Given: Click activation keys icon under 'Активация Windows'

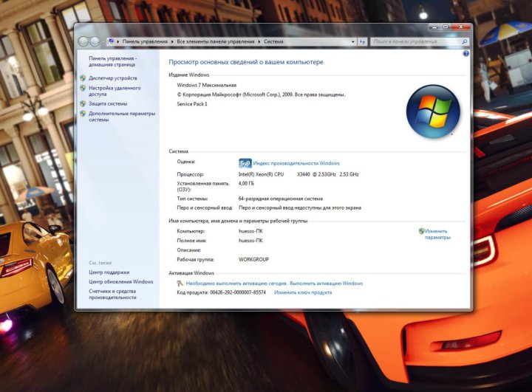Looking at the screenshot, I should pos(180,283).
